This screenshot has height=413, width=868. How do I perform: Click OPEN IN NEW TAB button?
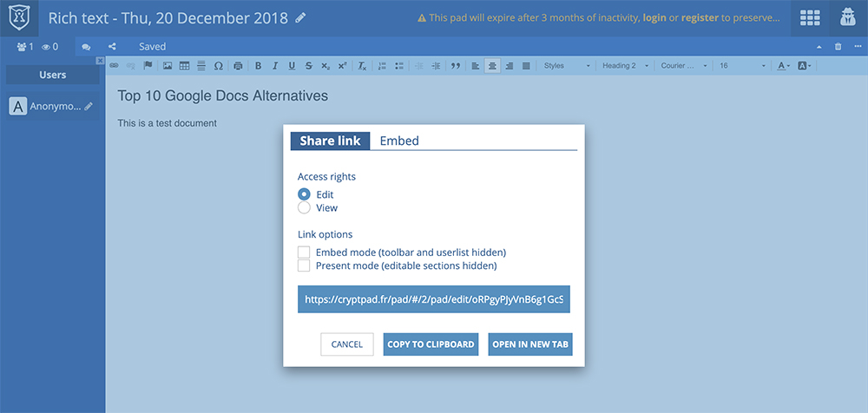pyautogui.click(x=530, y=344)
